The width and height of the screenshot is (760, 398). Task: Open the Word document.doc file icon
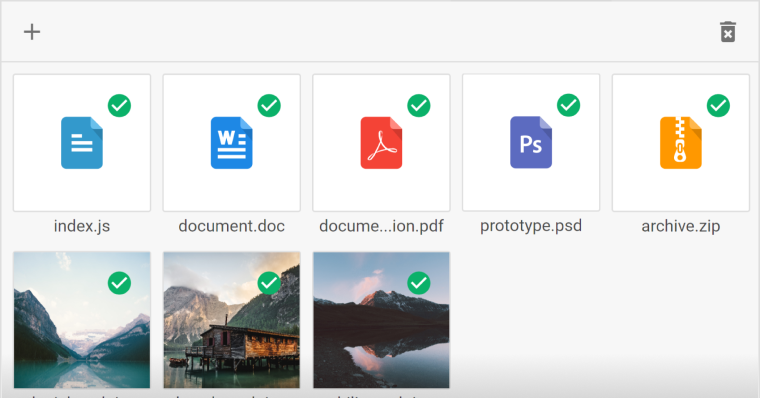(232, 143)
